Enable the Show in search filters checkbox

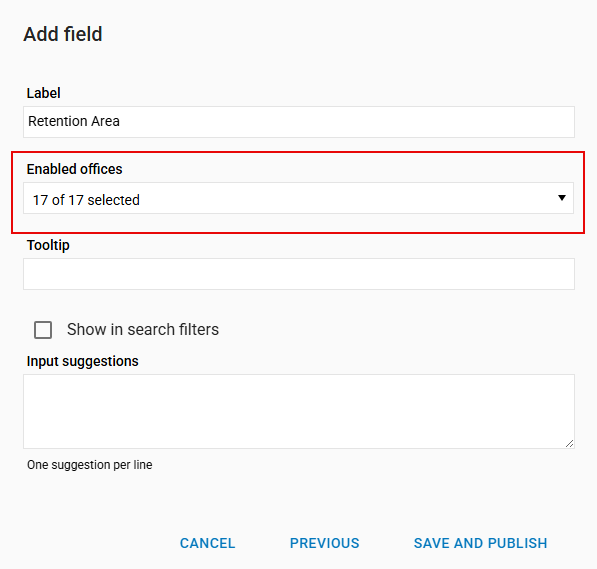point(43,330)
